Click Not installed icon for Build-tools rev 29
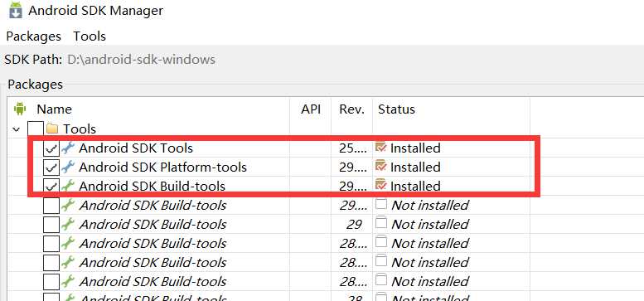This screenshot has height=301, width=644. click(381, 223)
